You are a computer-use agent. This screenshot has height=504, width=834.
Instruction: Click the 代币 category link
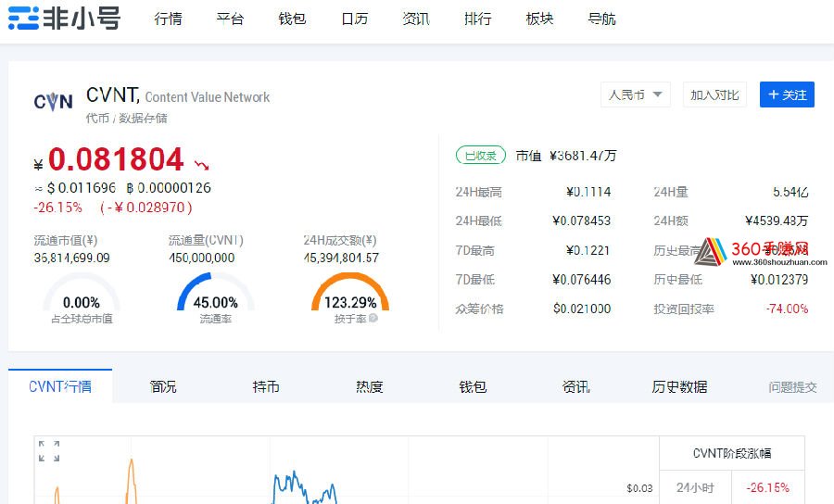(x=97, y=118)
